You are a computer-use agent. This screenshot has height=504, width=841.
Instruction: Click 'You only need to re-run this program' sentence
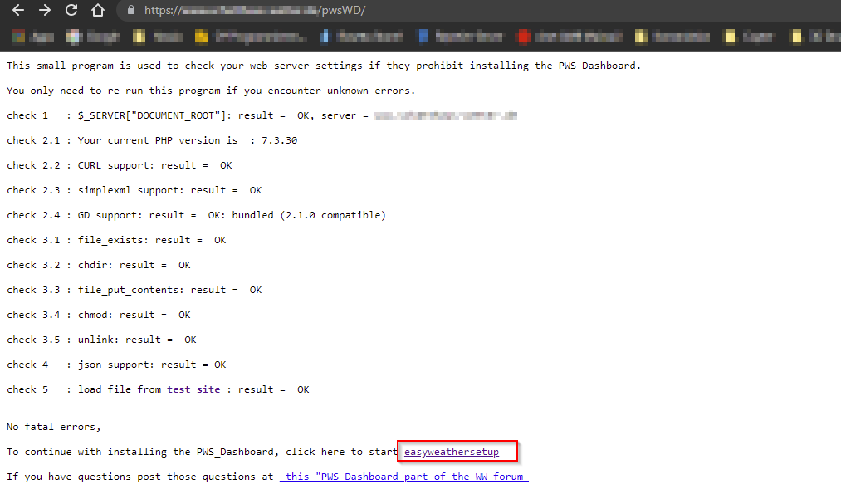point(211,91)
